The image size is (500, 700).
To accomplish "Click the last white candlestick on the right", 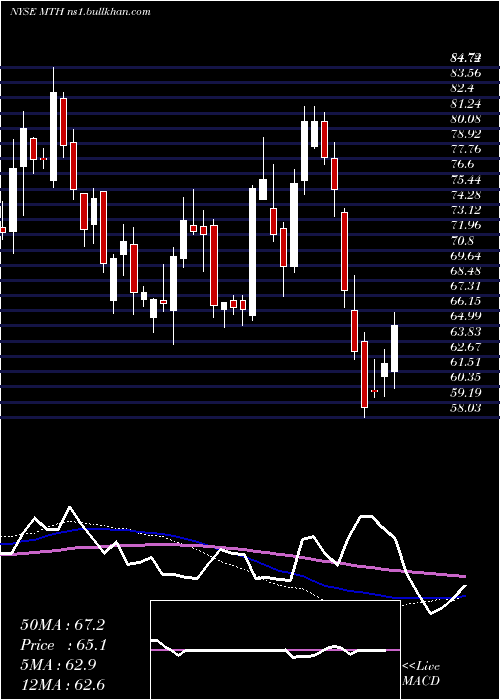I will click(394, 348).
